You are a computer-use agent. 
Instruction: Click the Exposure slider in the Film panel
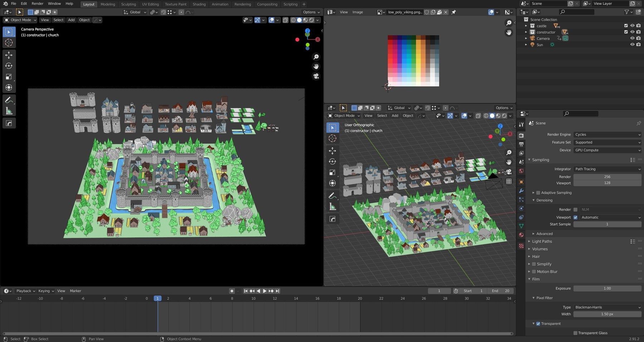[607, 288]
